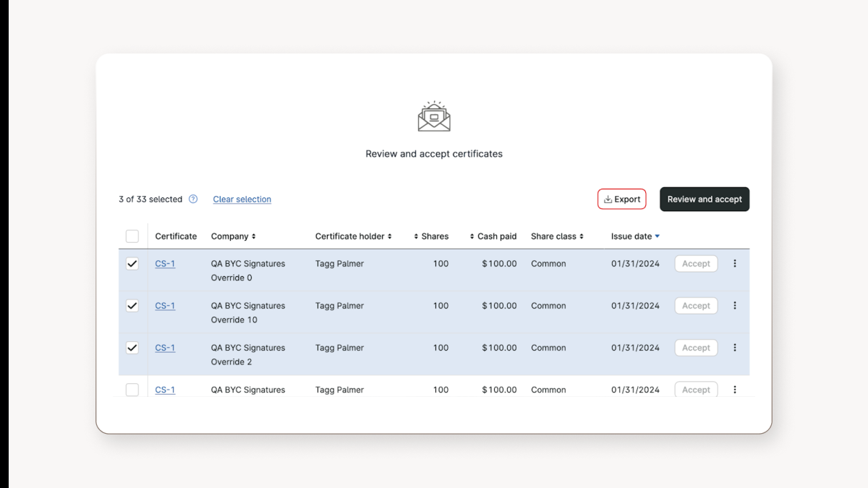Open kebab menu for Override 2 row
Viewport: 868px width, 488px height.
735,348
